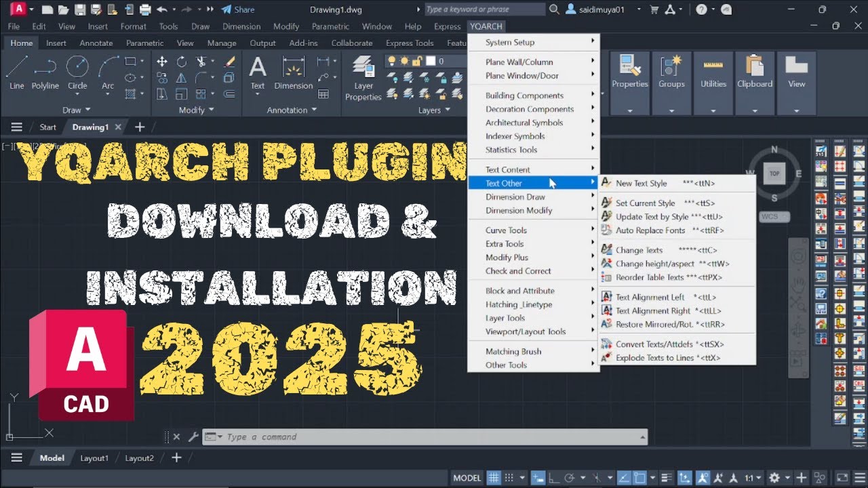The image size is (868, 488).
Task: Click the Rotate tool icon
Action: coord(182,62)
